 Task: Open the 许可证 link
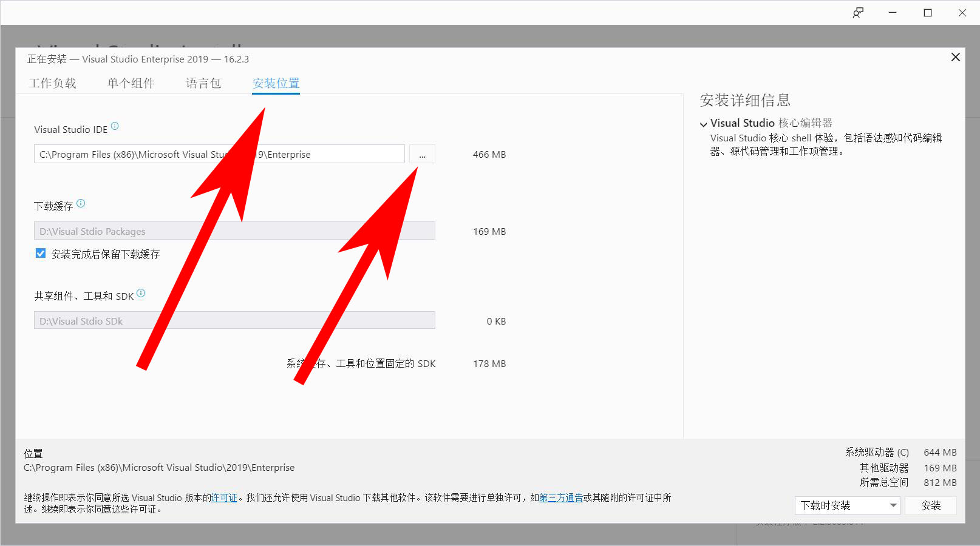pyautogui.click(x=224, y=497)
